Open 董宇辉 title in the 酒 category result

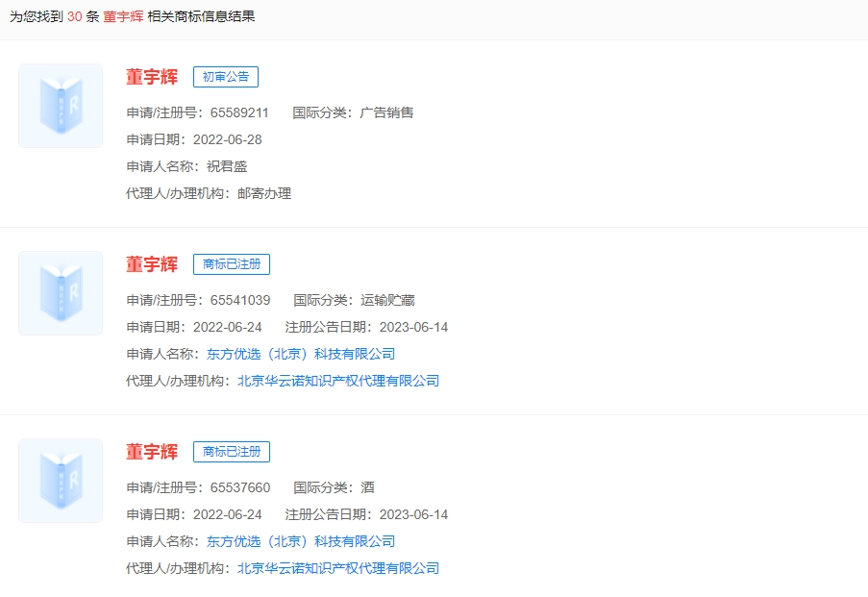152,452
